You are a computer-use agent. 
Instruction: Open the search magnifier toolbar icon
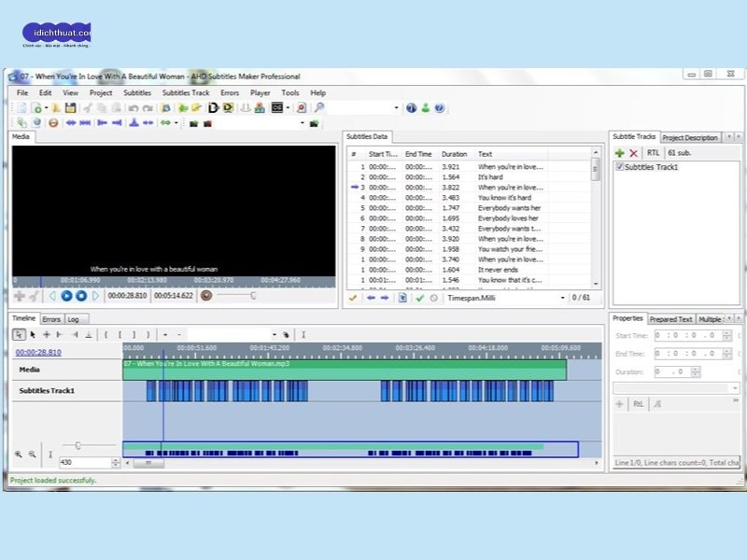pos(319,108)
